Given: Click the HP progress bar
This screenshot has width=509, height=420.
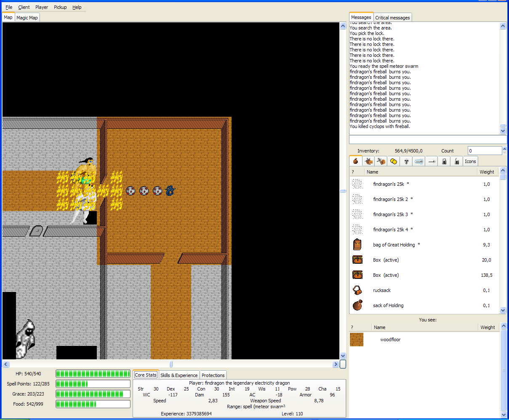Looking at the screenshot, I should coord(93,374).
